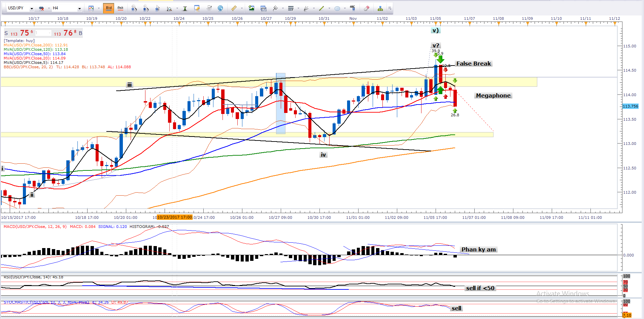Select the eraser tool in toolbar
The image size is (644, 319).
(x=367, y=8)
